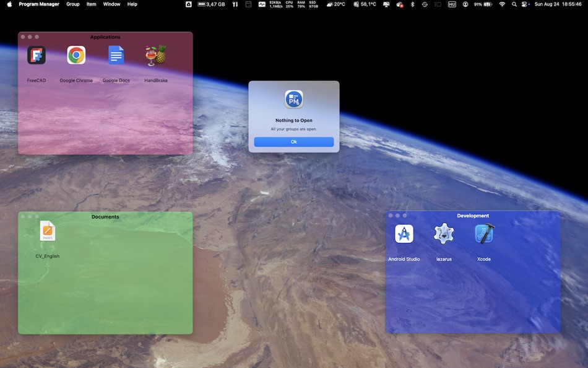Click the 58,1°C temperature sensor item

coord(365,4)
